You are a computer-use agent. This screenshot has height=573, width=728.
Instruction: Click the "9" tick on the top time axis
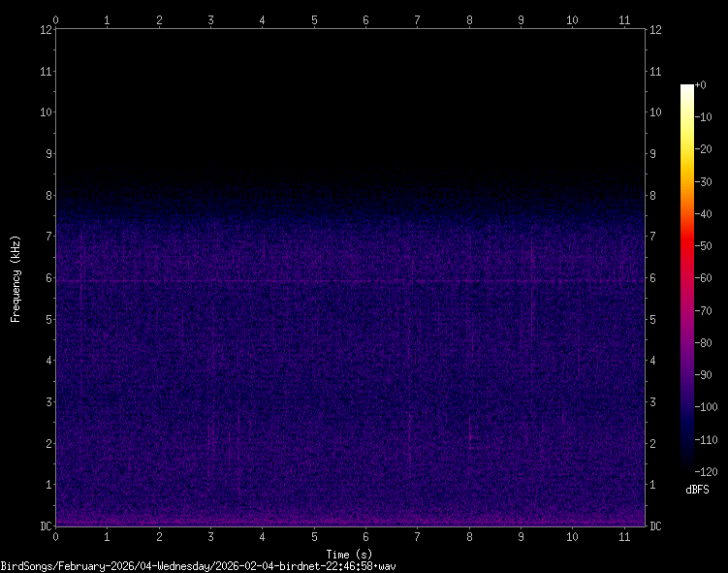[x=521, y=19]
